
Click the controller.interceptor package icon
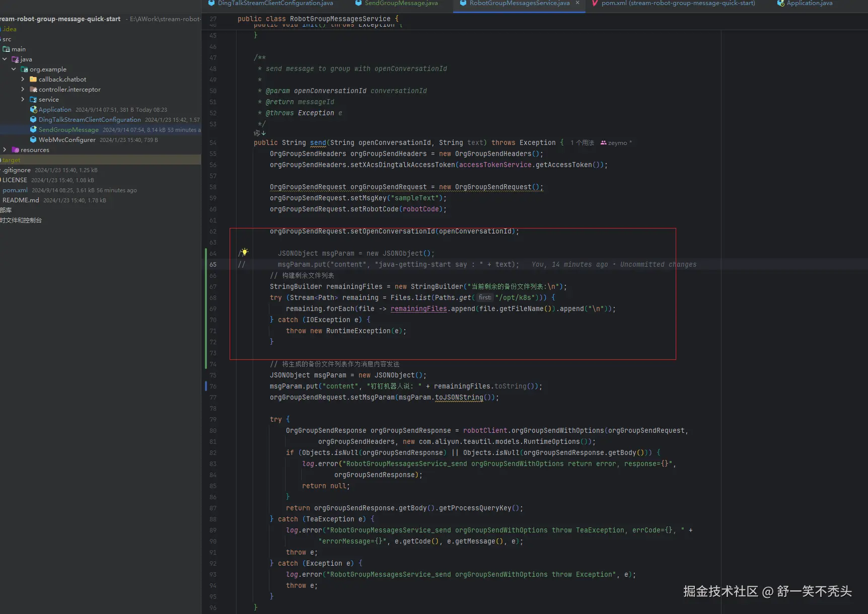[33, 90]
